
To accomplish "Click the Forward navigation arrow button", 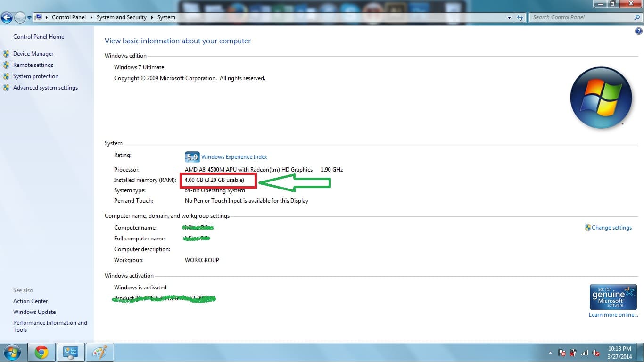I will 20,18.
